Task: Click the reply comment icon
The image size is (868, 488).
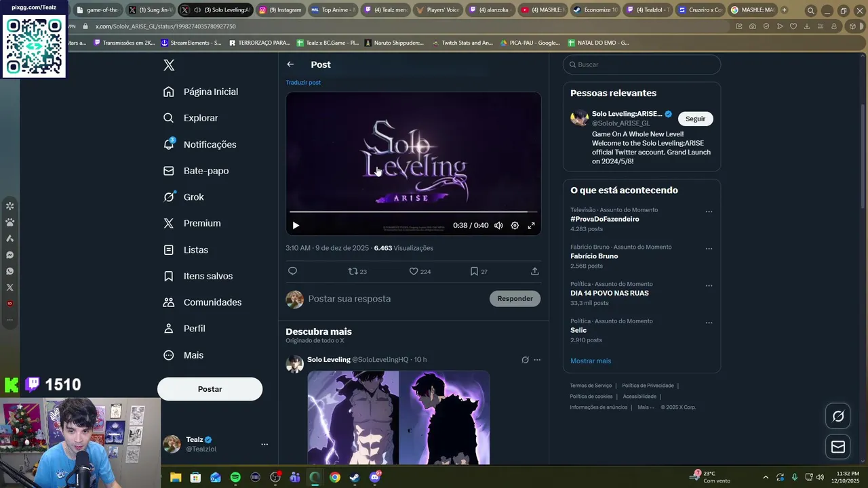Action: (x=292, y=271)
